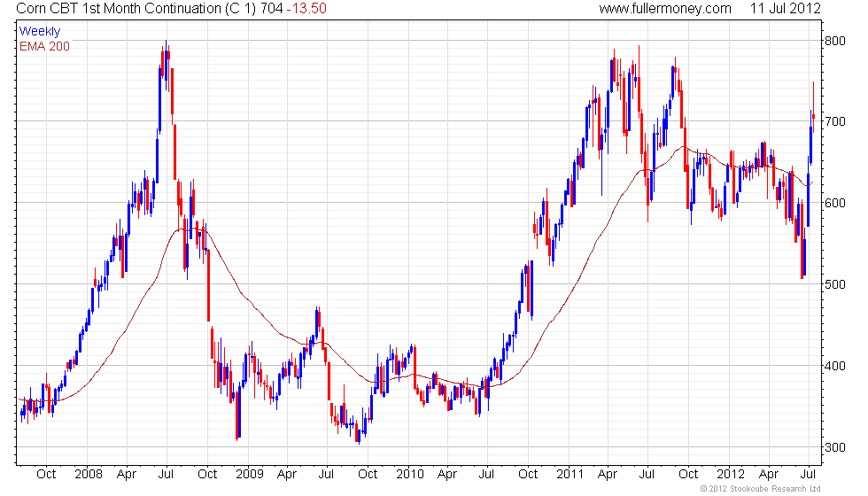Click the Apr label right after 2008
868x496 pixels.
[127, 475]
